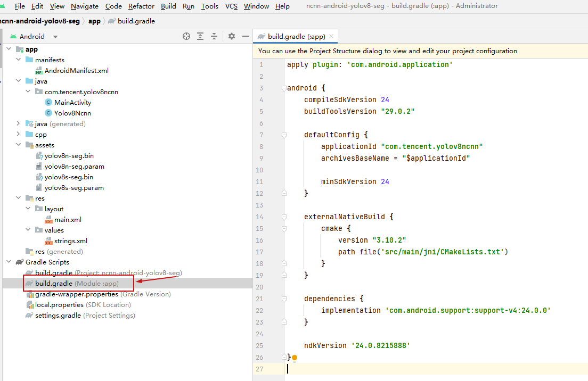
Task: Place cursor on empty line 27
Action: coord(435,369)
